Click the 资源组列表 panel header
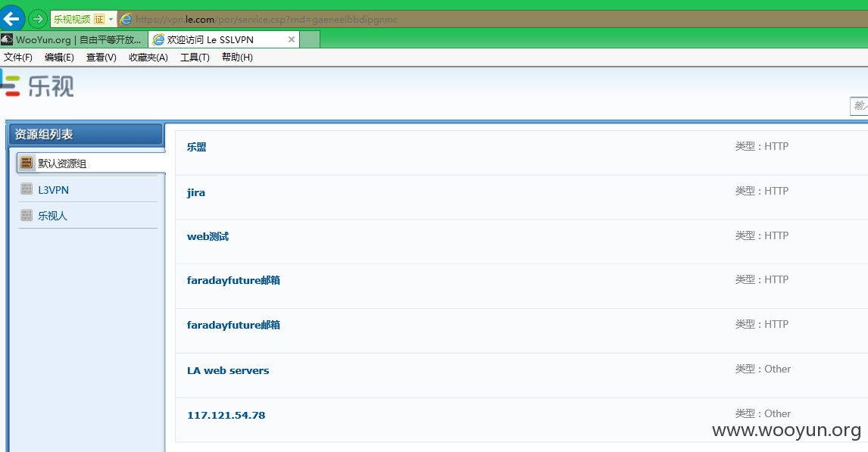 pos(86,135)
